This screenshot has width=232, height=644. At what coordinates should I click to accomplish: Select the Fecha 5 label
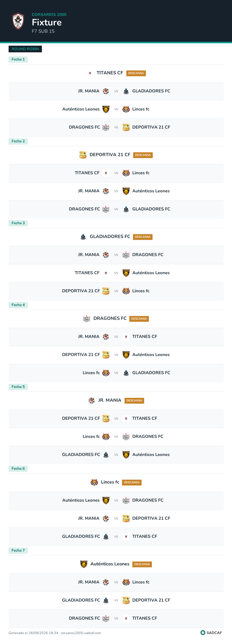tap(18, 387)
